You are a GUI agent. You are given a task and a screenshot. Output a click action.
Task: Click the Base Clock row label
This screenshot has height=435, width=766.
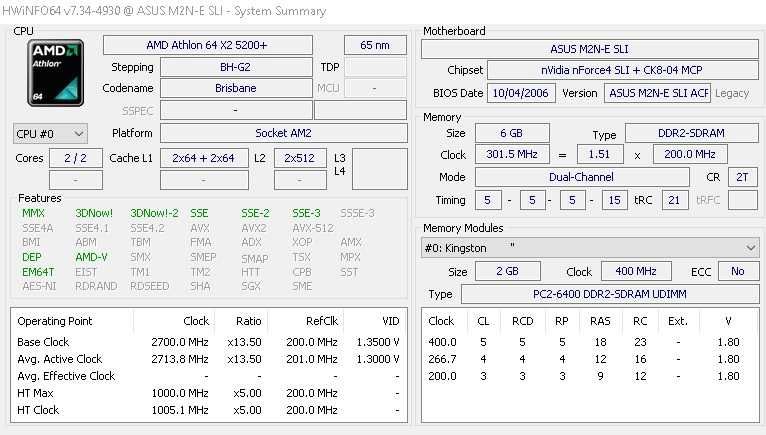pyautogui.click(x=43, y=342)
